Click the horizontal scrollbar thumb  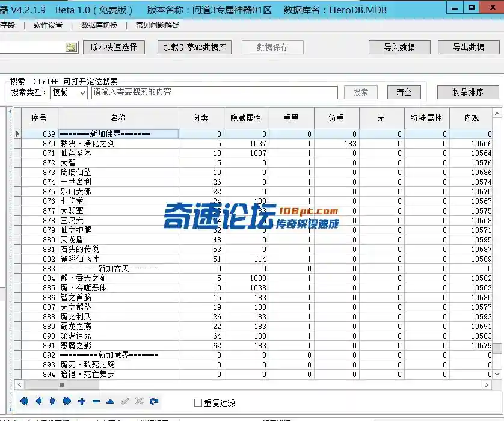62,385
